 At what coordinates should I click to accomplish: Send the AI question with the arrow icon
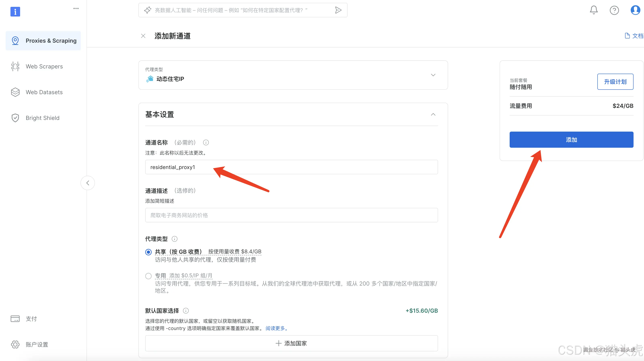click(338, 10)
